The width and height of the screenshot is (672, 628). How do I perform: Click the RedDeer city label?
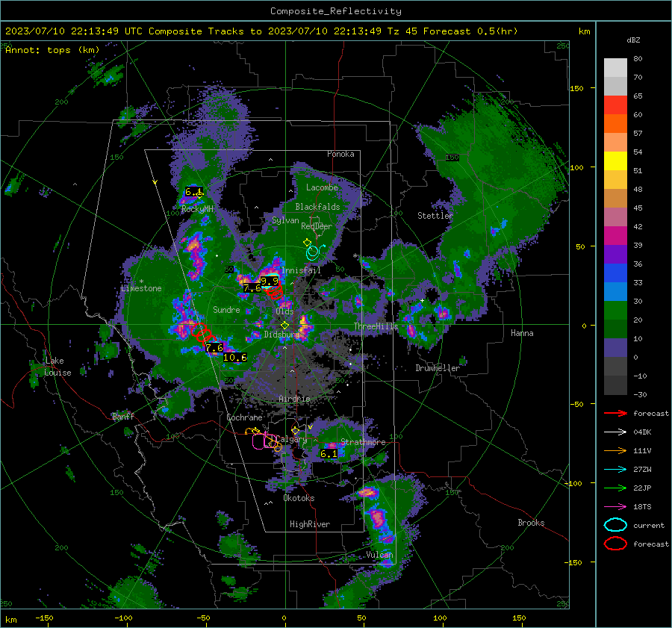coord(317,226)
